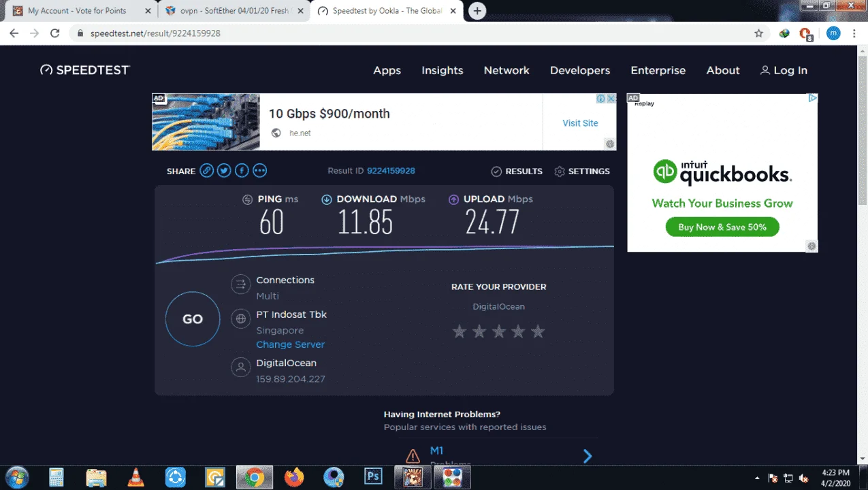Click the upload value 24.77
The image size is (868, 490).
tap(492, 223)
